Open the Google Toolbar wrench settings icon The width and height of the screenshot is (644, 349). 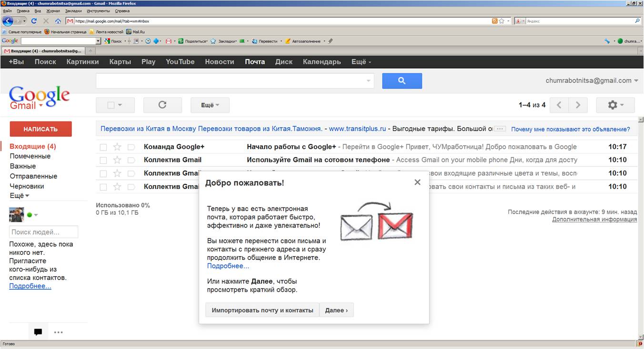coord(607,41)
